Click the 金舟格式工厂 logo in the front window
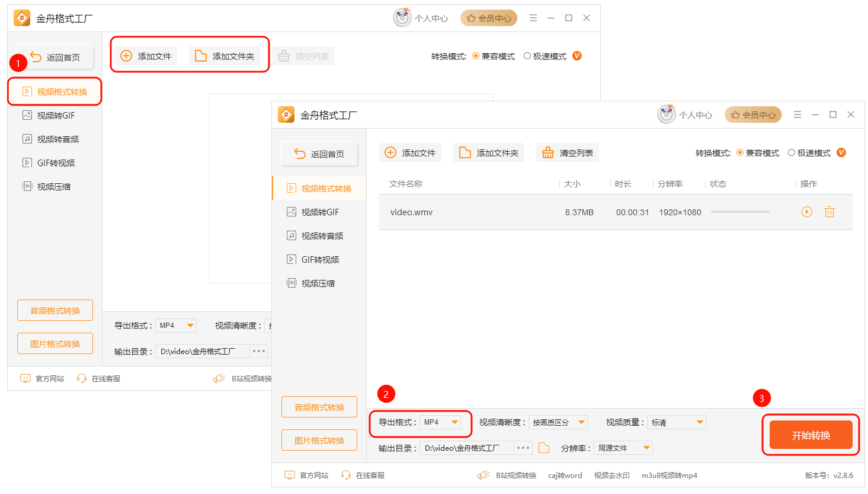 (x=286, y=114)
